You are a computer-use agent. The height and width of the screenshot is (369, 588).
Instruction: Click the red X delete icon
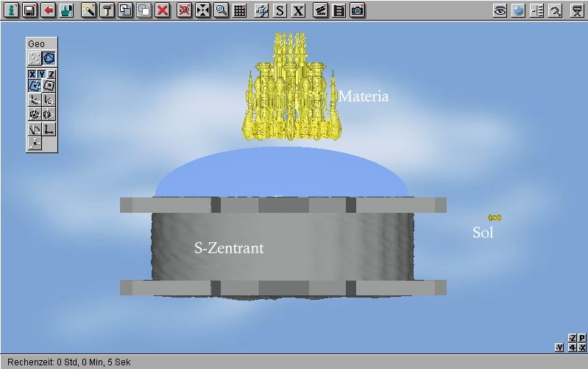pyautogui.click(x=163, y=10)
